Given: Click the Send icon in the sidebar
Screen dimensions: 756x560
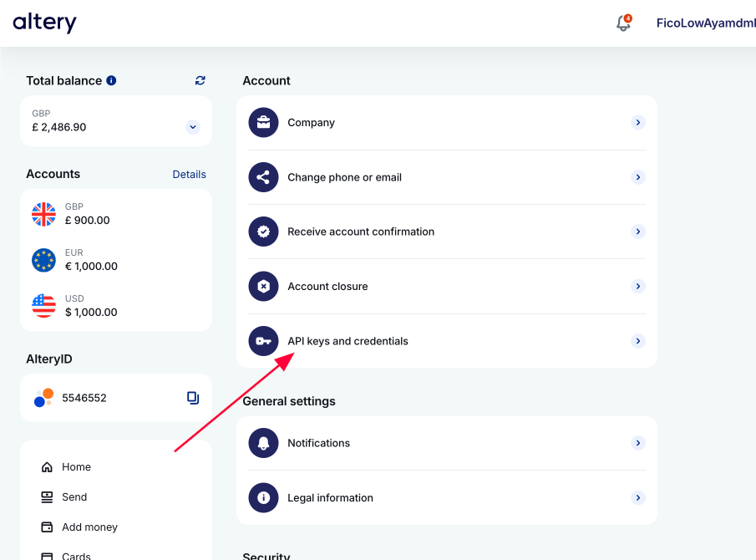Looking at the screenshot, I should pos(47,496).
